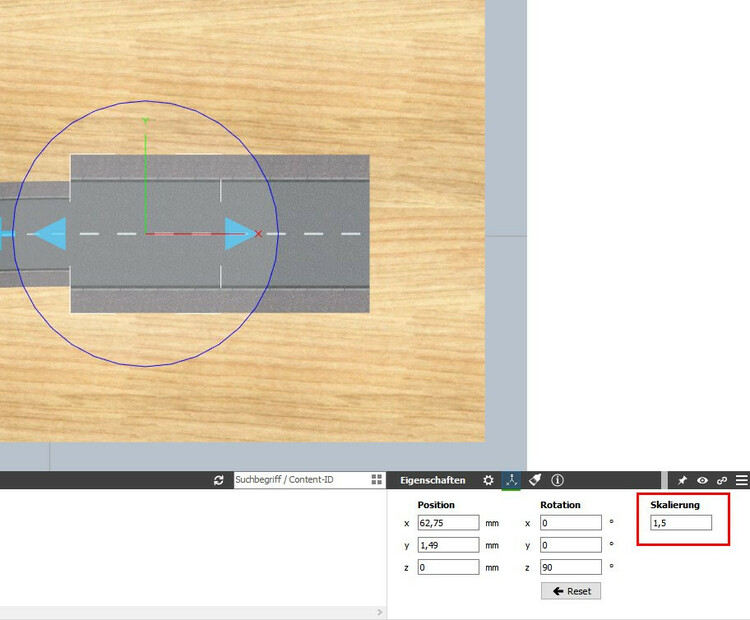Click the red X gizmo axis endpoint
This screenshot has width=750, height=620.
coord(258,234)
